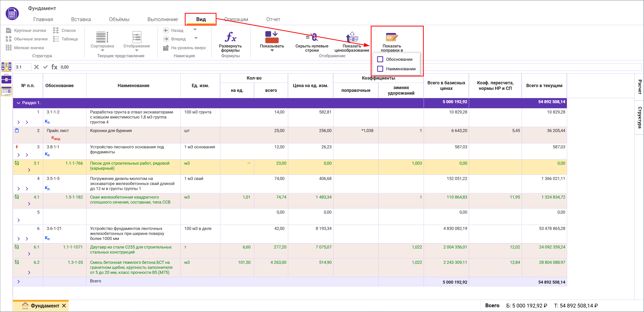The image size is (644, 312).
Task: Click the Показать ценообразование icon
Action: [x=352, y=37]
